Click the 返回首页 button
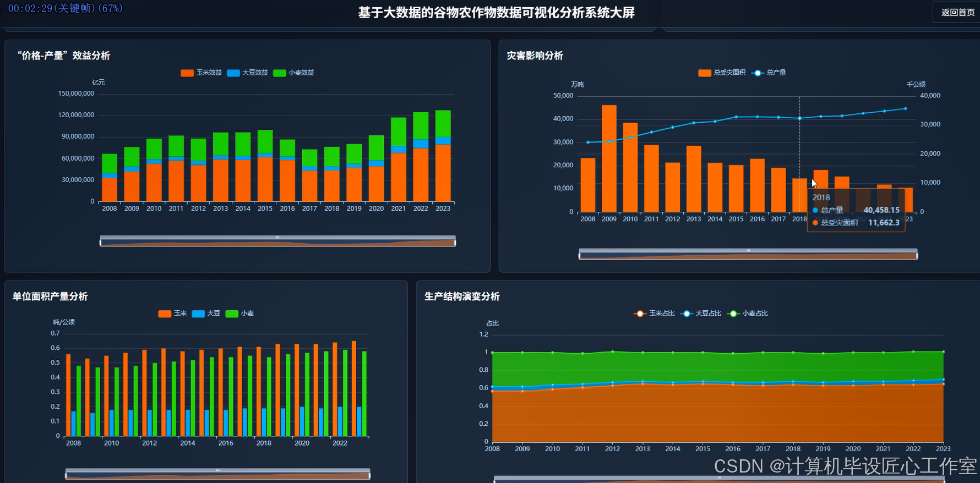 click(957, 12)
